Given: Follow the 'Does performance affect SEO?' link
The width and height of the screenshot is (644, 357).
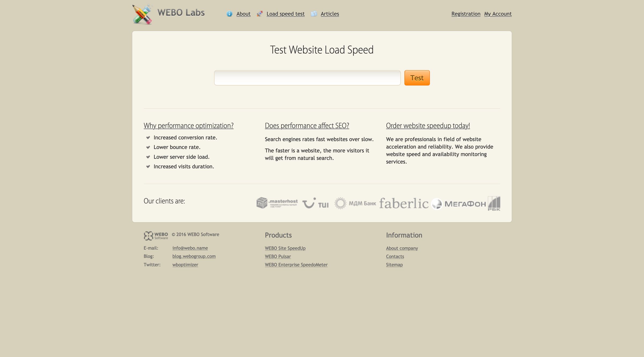Looking at the screenshot, I should [x=307, y=126].
